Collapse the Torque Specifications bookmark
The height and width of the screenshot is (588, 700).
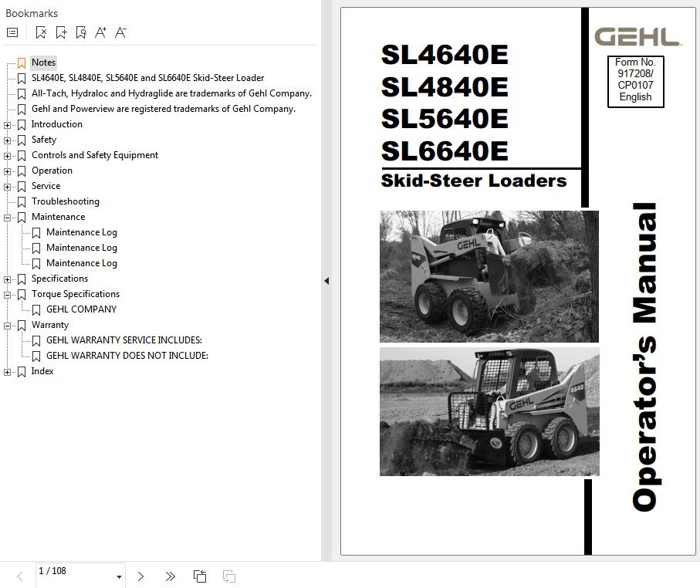click(7, 295)
